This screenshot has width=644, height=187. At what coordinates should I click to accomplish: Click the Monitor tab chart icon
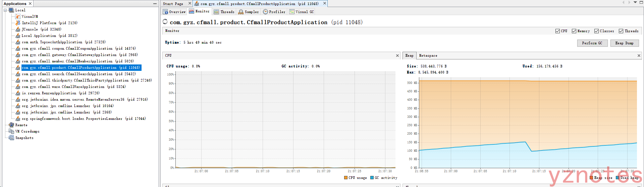192,11
